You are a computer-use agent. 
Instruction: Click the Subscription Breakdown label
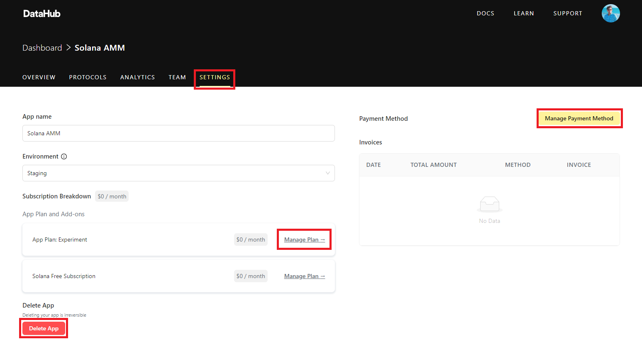57,196
